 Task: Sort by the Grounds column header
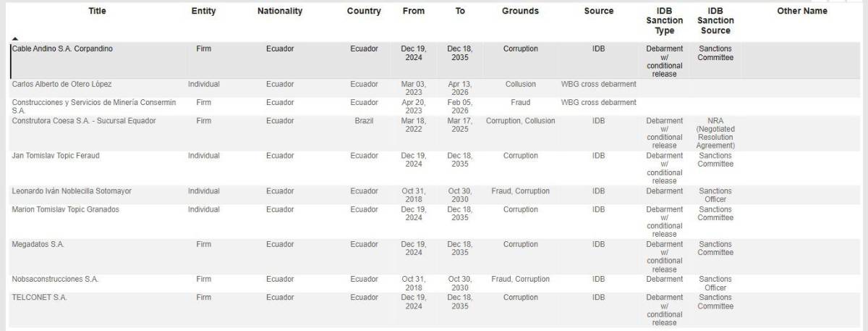pyautogui.click(x=520, y=12)
